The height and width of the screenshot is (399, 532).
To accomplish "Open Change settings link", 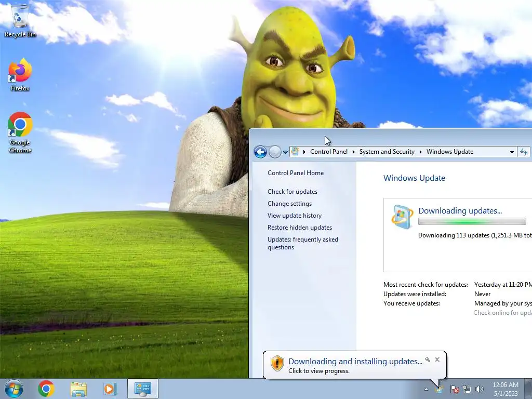I will coord(289,203).
